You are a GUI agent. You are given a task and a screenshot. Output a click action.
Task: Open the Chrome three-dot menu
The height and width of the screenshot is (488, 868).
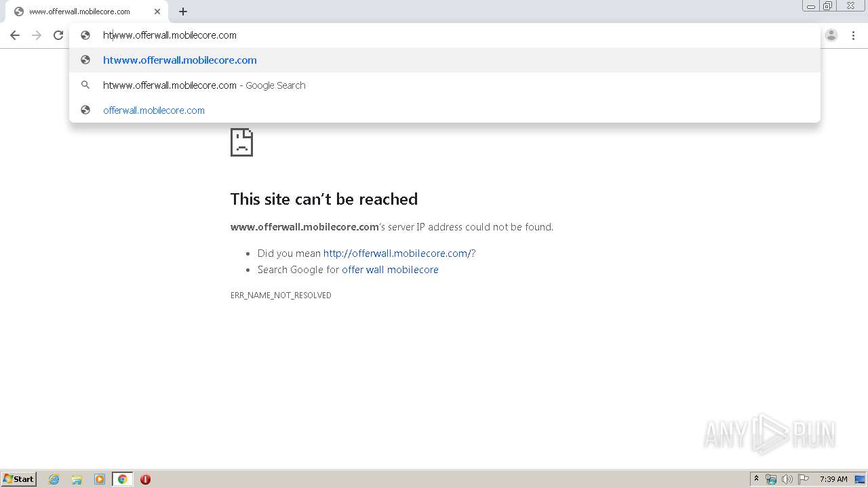(x=853, y=35)
